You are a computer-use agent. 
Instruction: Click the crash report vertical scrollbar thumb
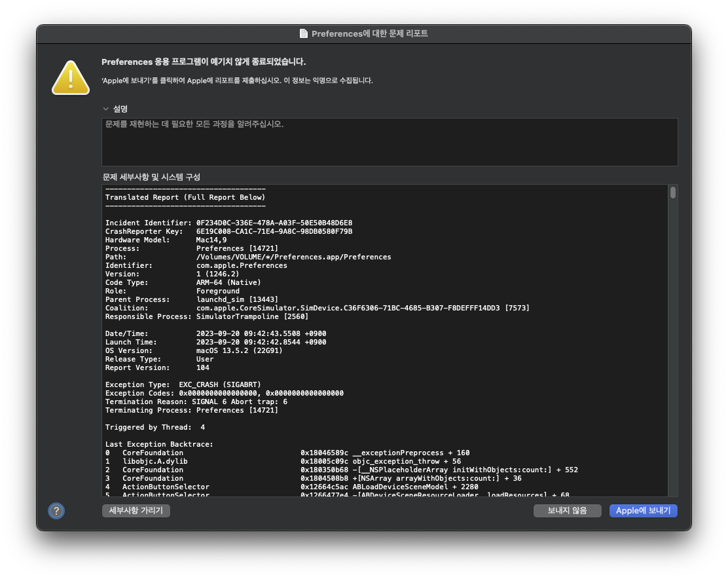[673, 193]
